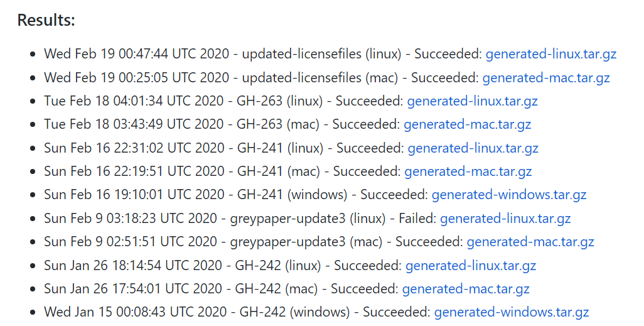Viewport: 644px width, 326px height.
Task: Click the Failed status text
Action: tap(417, 219)
